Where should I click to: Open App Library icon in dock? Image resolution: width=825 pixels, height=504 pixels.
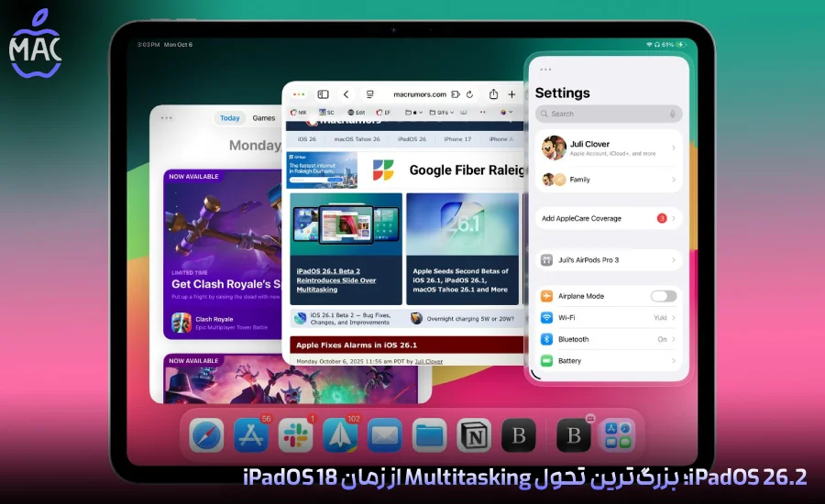pyautogui.click(x=618, y=435)
